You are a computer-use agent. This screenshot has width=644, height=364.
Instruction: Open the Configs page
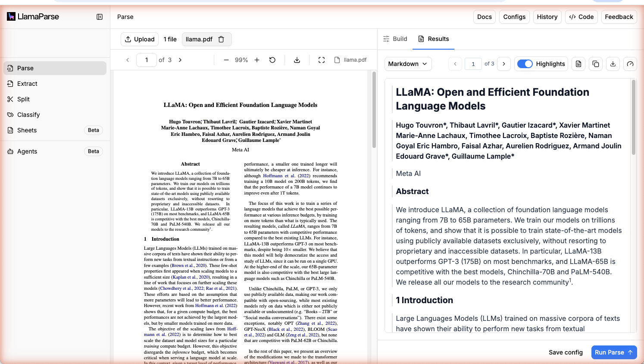point(514,17)
